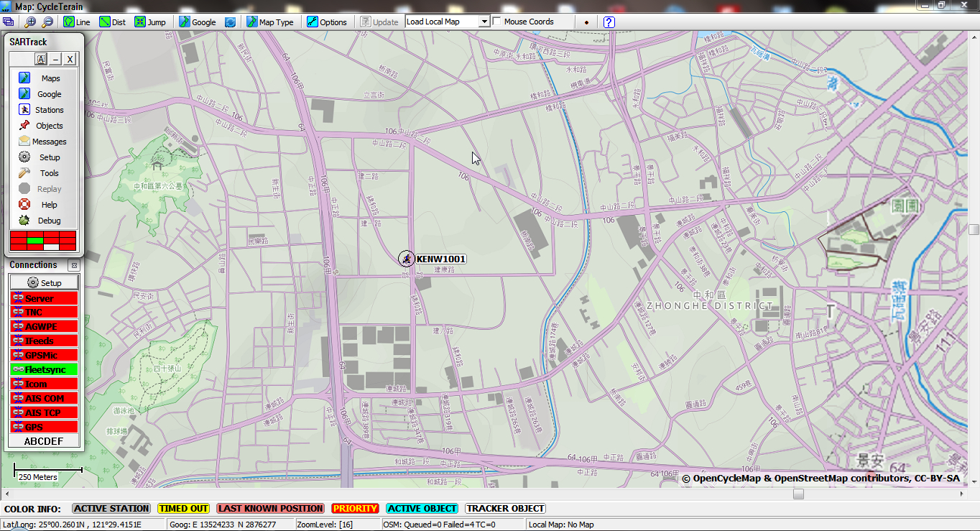
Task: Open the Load Local Map dropdown
Action: click(x=484, y=22)
